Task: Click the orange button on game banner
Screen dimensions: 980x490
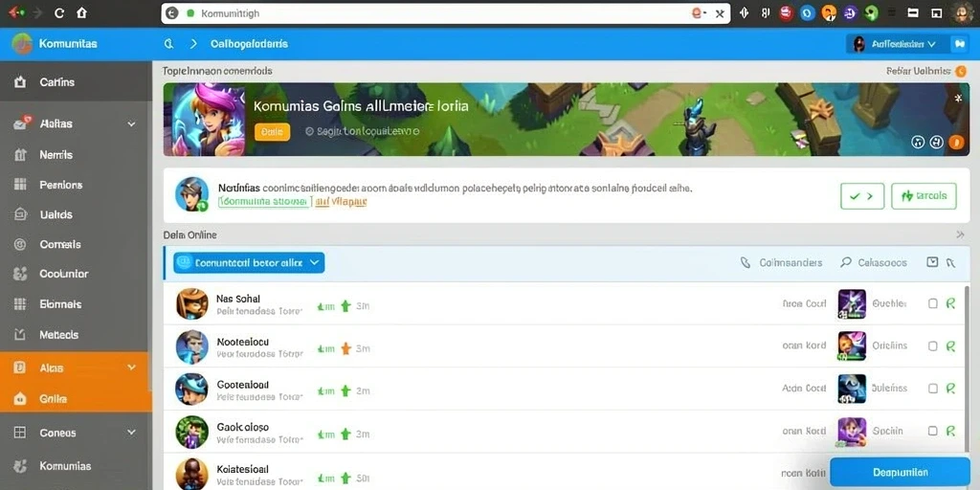Action: (272, 132)
